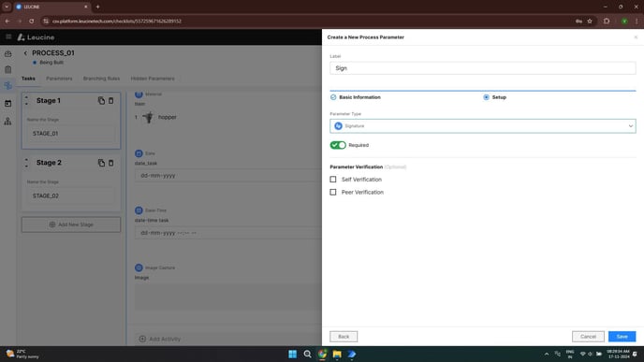Screen dimensions: 644x362
Task: Close the Create Process Parameter panel
Action: [636, 37]
